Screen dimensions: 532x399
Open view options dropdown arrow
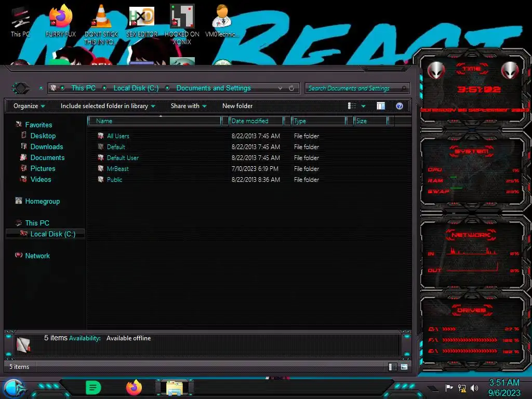pyautogui.click(x=363, y=106)
